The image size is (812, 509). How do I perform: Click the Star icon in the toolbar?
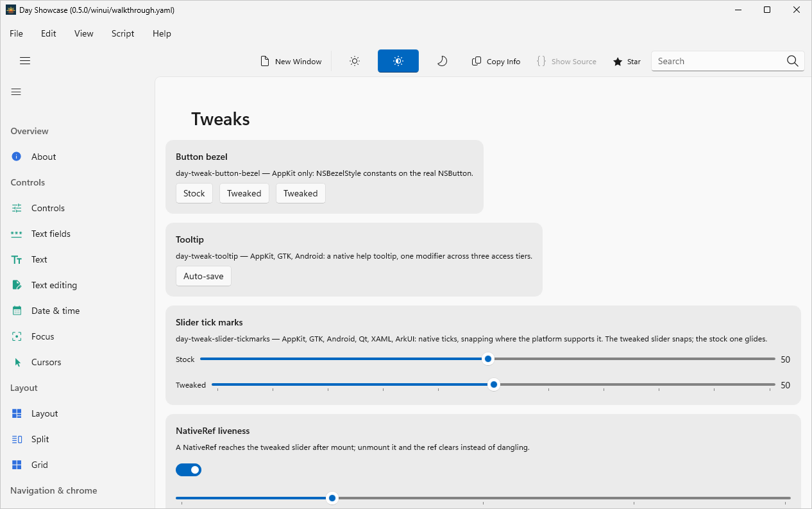tap(618, 62)
